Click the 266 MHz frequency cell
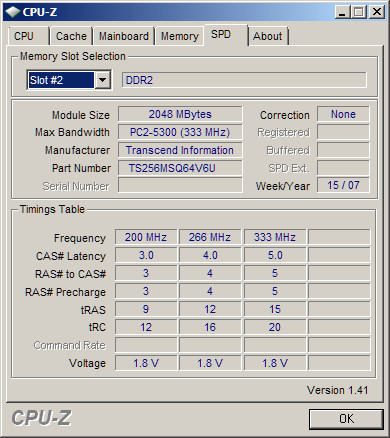 pos(210,237)
